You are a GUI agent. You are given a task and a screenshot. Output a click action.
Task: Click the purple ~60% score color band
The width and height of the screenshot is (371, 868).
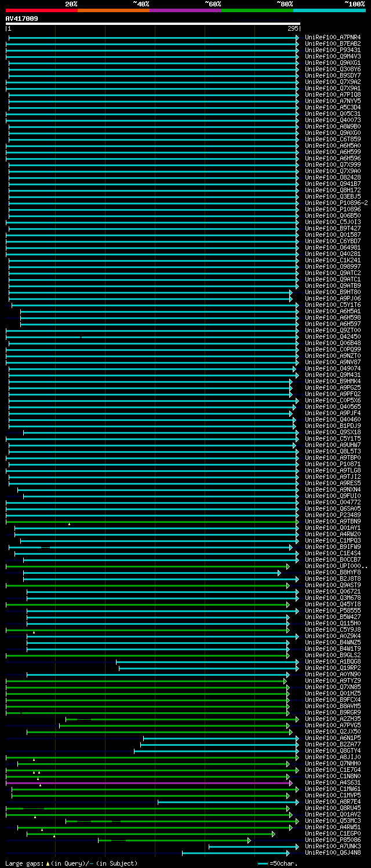(185, 10)
